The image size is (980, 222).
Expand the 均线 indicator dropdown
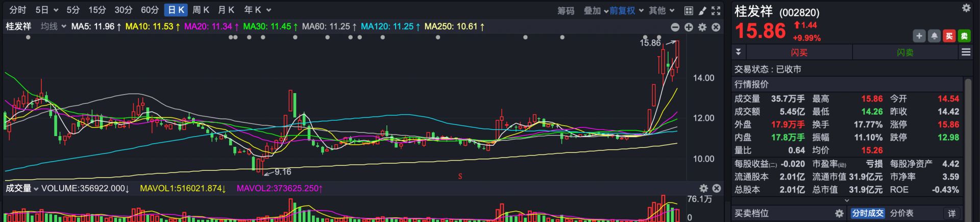pyautogui.click(x=53, y=26)
